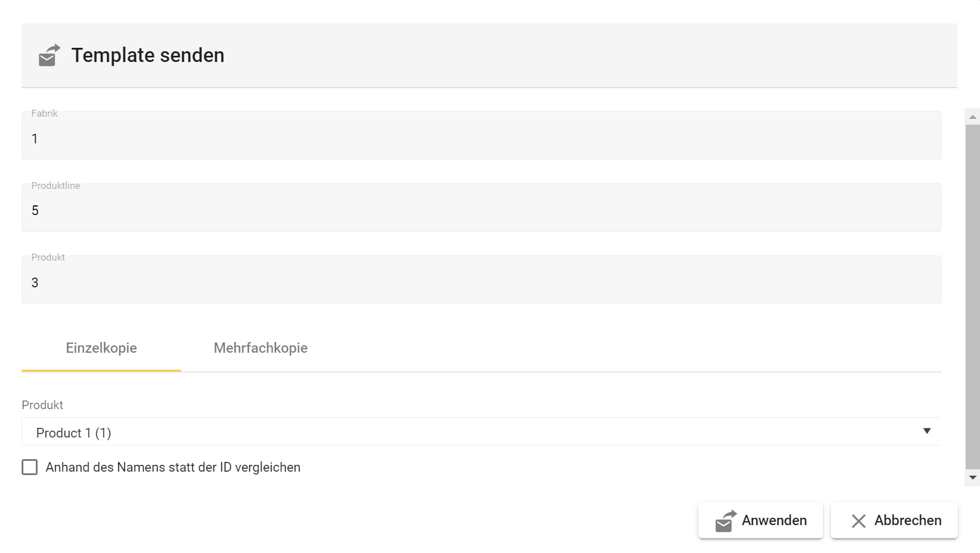Click the envelope icon on Anwenden button
The image size is (980, 553).
point(726,521)
